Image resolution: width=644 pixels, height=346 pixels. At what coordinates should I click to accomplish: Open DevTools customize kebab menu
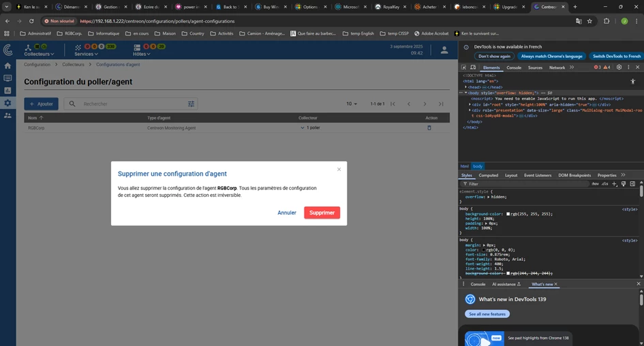tap(628, 67)
